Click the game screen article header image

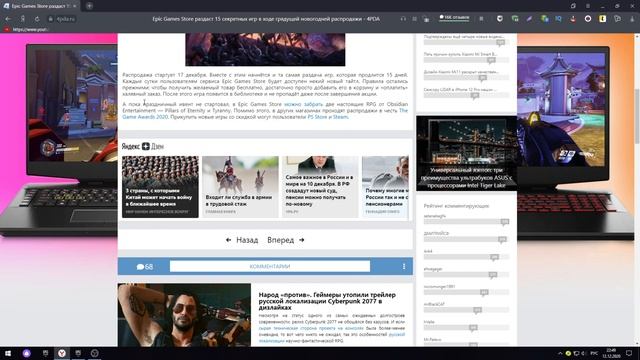(265, 49)
